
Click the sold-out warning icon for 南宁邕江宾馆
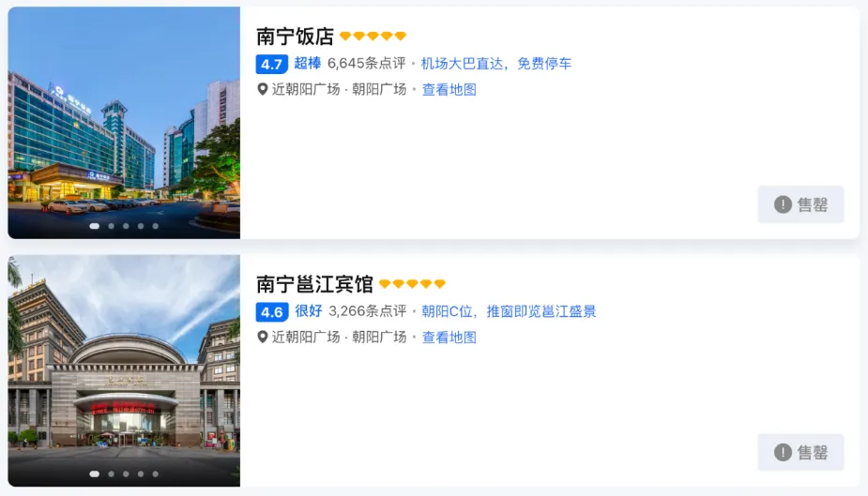click(783, 452)
